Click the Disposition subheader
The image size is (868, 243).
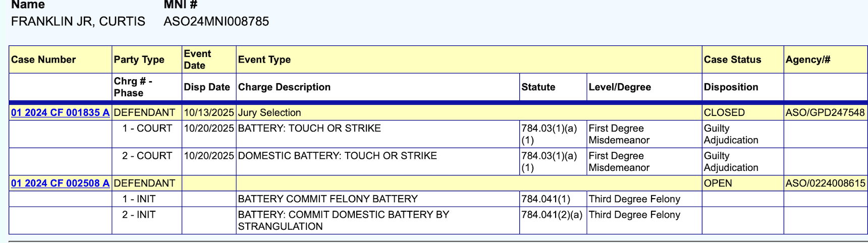pyautogui.click(x=731, y=87)
